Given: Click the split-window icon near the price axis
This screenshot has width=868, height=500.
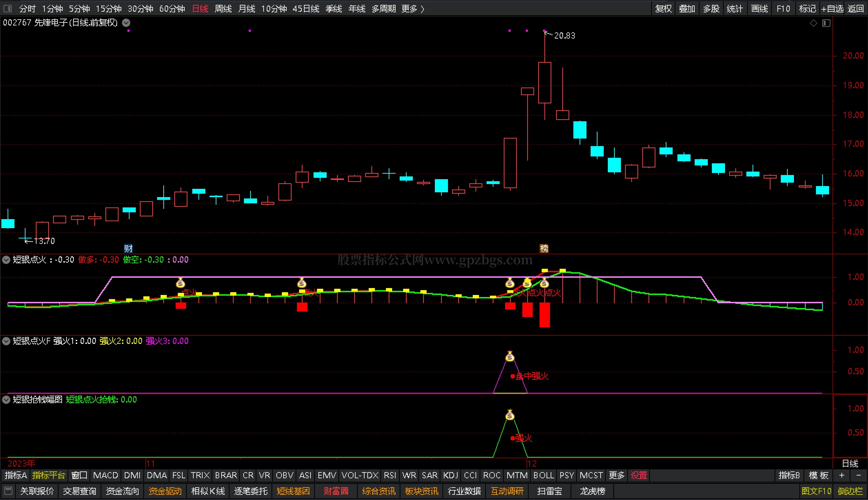Looking at the screenshot, I should (826, 23).
